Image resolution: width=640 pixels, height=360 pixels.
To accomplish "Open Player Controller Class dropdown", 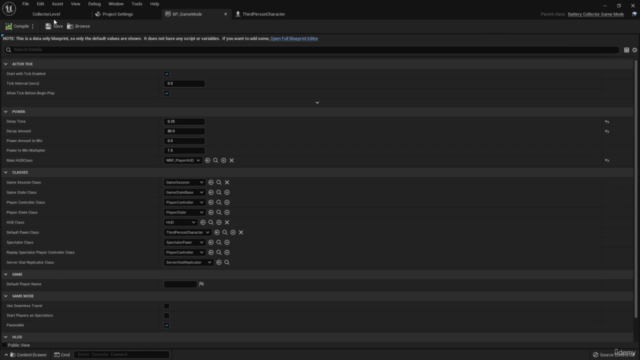I will (x=184, y=202).
